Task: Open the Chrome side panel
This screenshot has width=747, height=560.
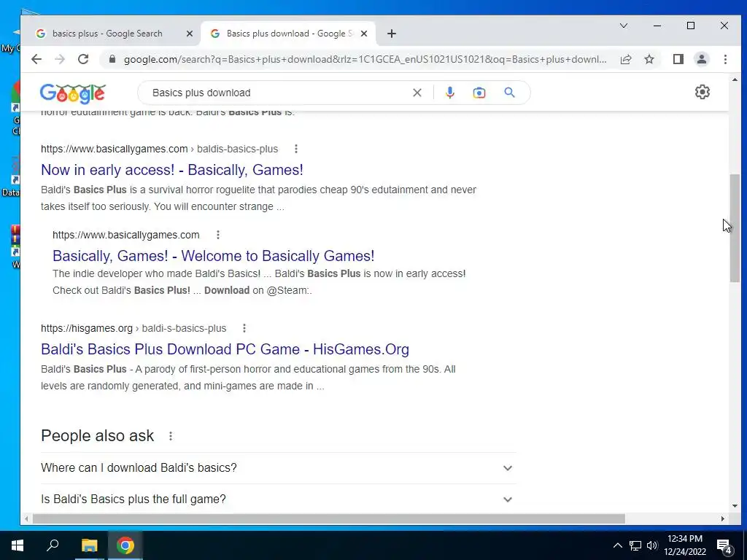Action: (x=678, y=59)
